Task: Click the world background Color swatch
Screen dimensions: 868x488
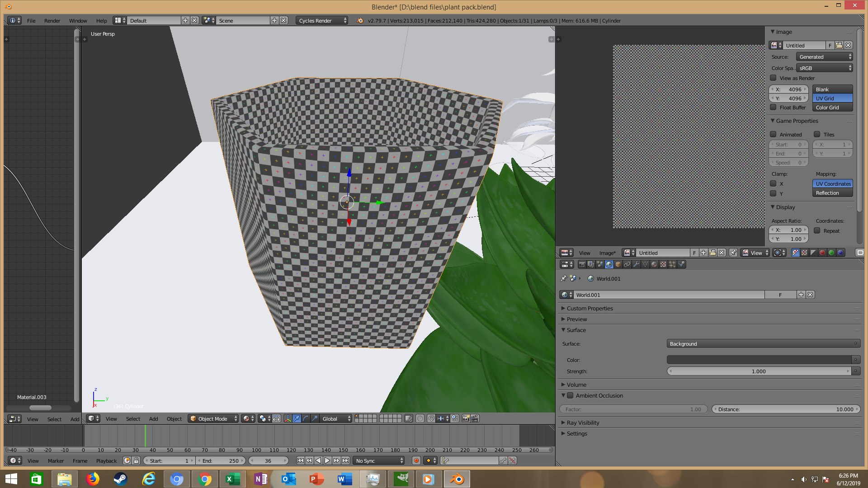Action: click(759, 360)
